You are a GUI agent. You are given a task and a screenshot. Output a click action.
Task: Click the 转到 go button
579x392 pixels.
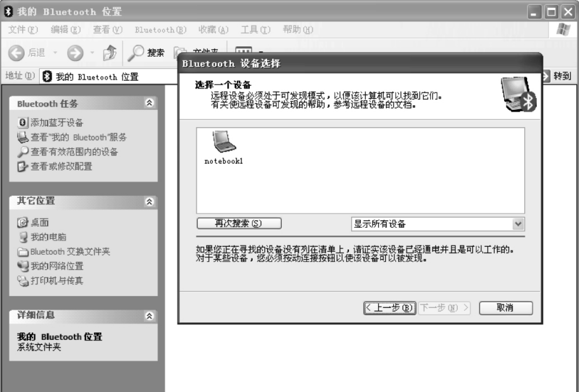557,76
